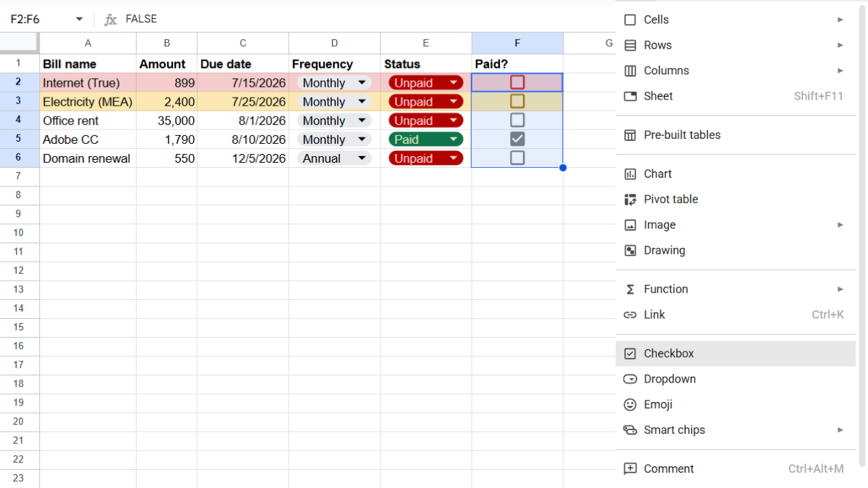Screen dimensions: 868x488
Task: Check the Paid? box for Internet (True)
Action: (517, 82)
